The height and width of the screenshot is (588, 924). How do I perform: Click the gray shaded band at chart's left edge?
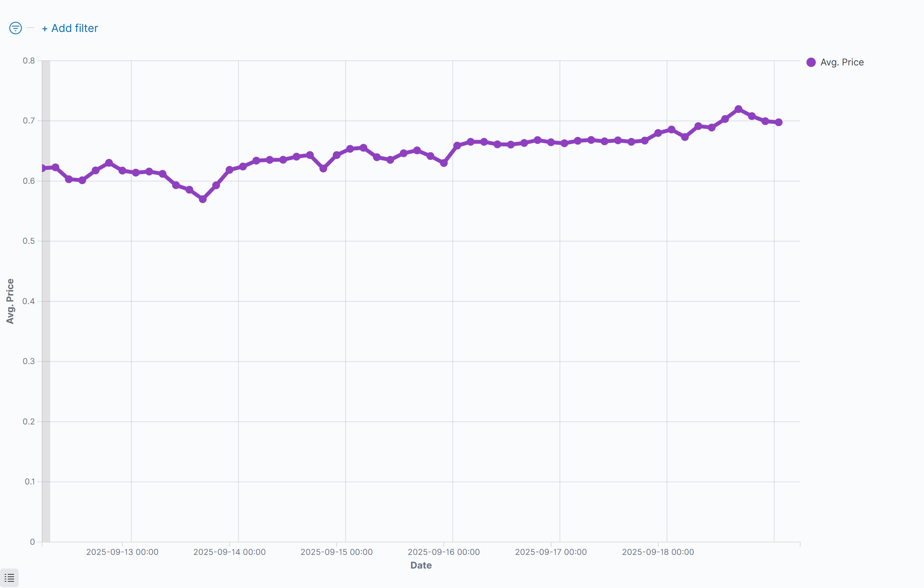[46, 312]
